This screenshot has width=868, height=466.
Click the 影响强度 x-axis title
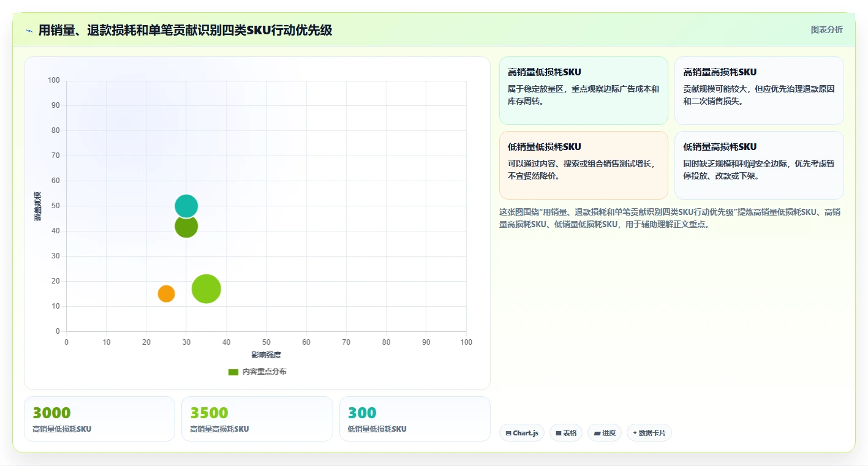coord(266,355)
